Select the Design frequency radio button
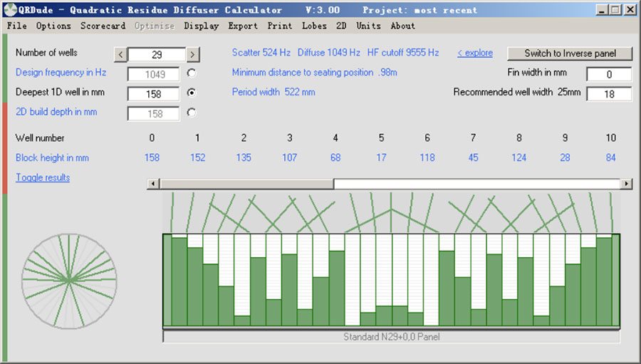Viewport: 641px width, 364px height. (x=192, y=73)
